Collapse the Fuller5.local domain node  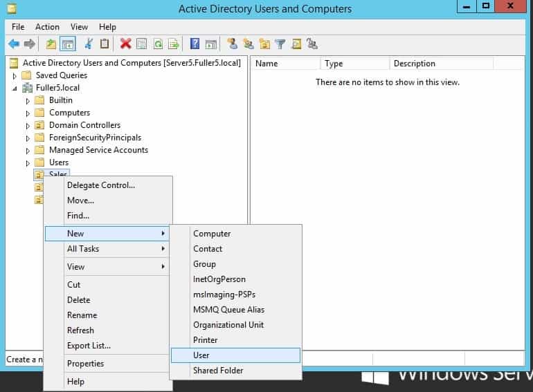(15, 88)
